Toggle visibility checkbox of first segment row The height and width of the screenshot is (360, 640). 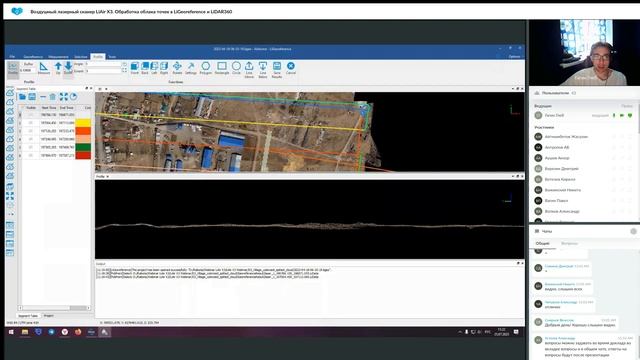31,115
